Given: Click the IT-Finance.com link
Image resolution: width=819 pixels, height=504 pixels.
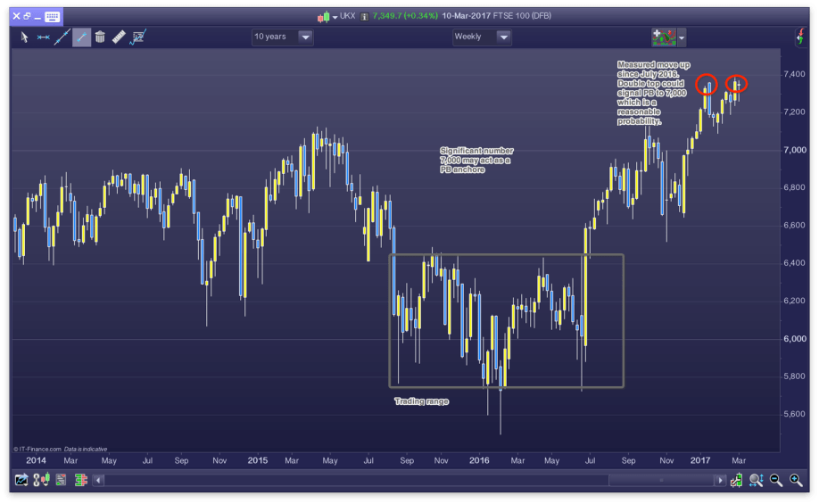Looking at the screenshot, I should tap(39, 449).
